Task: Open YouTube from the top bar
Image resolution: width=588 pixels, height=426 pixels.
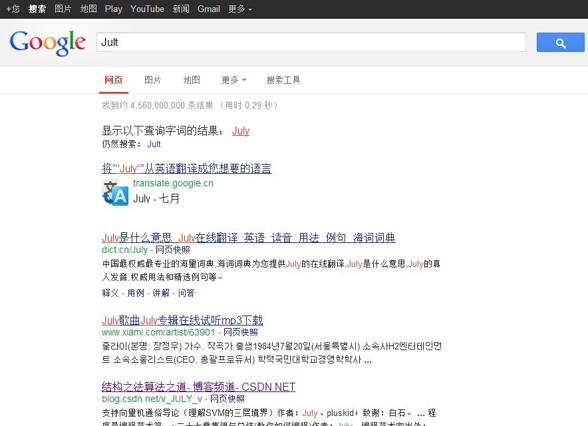Action: 147,9
